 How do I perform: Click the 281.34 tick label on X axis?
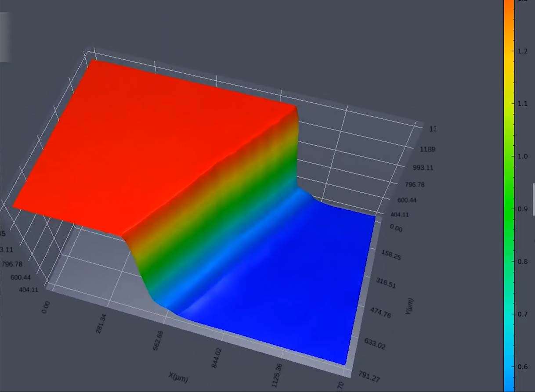(101, 324)
